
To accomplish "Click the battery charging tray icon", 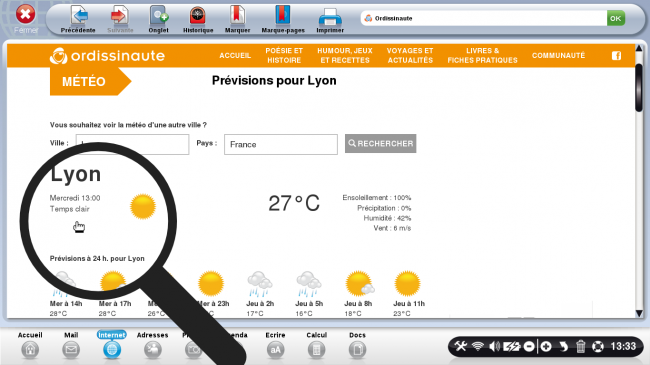I will click(x=512, y=346).
